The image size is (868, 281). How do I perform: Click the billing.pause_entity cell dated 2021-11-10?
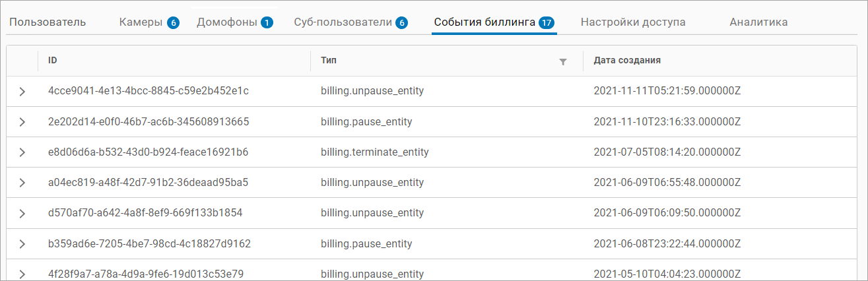tap(366, 122)
